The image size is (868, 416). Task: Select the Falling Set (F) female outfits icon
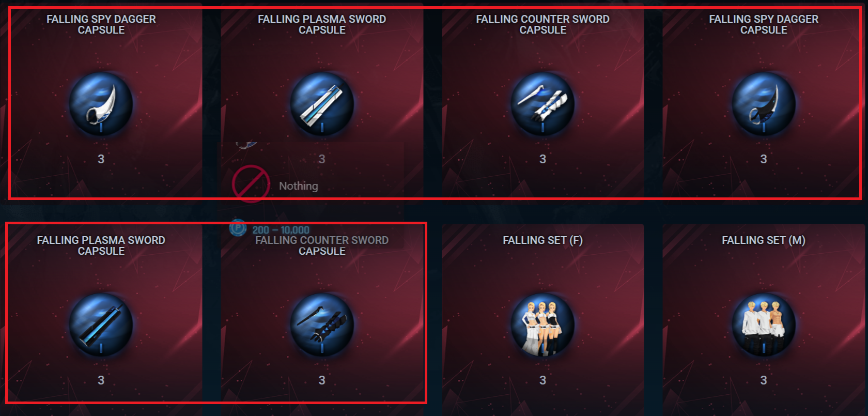[x=542, y=325]
